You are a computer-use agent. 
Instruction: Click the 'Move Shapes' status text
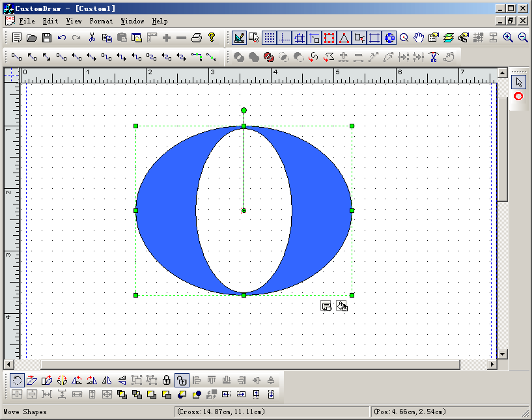25,412
